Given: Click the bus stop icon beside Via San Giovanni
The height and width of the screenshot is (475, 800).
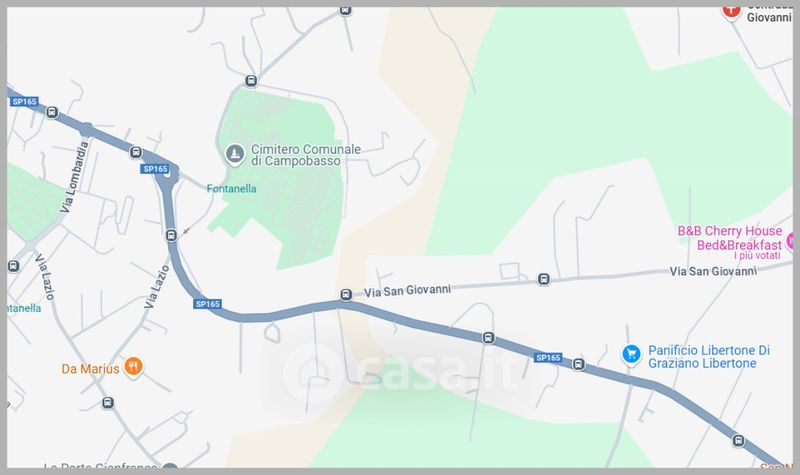Looking at the screenshot, I should 346,295.
